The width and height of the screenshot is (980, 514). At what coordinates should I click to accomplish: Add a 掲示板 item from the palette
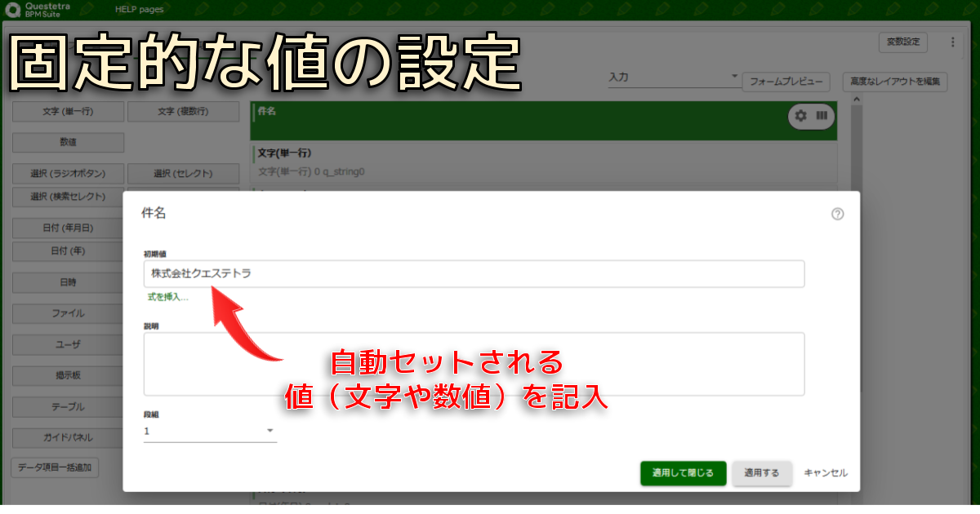point(68,375)
